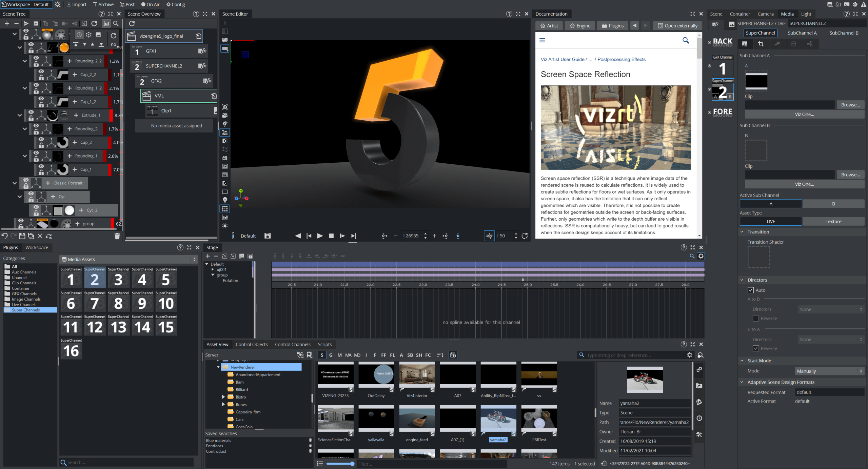868x469 pixels.
Task: Open the Start Mode dropdown set to Manually
Action: 829,371
